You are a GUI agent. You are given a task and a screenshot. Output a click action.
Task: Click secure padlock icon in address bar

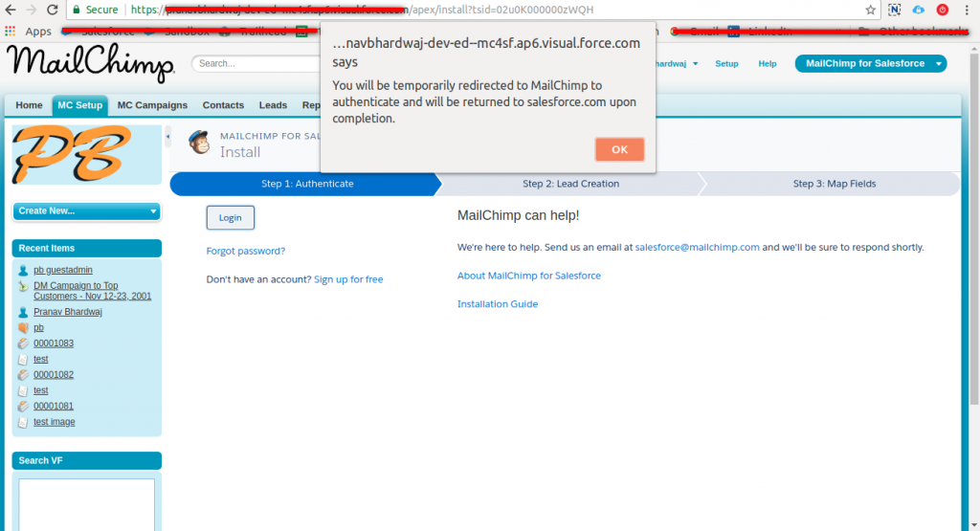77,10
